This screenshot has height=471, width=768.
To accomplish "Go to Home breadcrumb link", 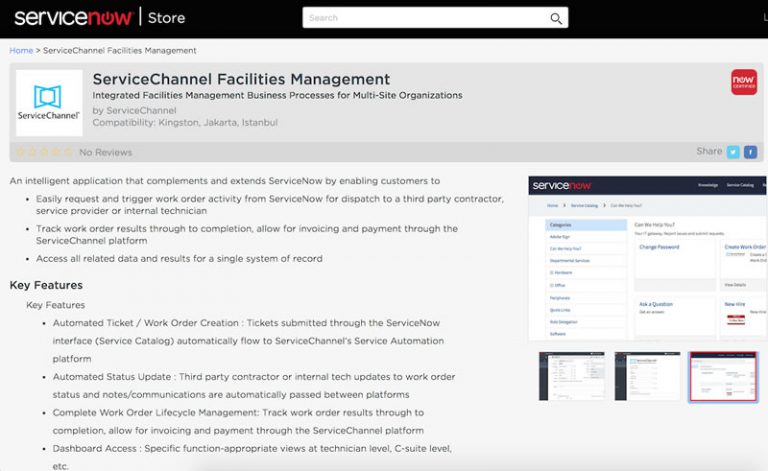I will [x=21, y=50].
